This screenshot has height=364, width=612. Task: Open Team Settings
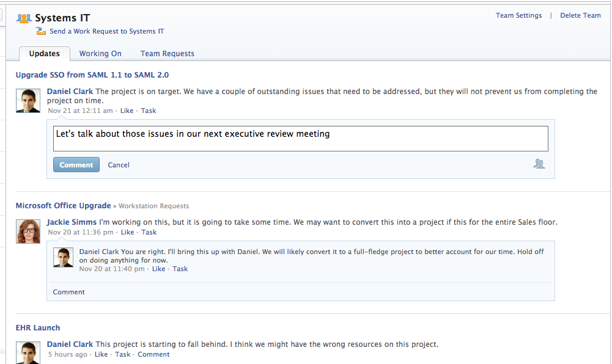click(518, 15)
